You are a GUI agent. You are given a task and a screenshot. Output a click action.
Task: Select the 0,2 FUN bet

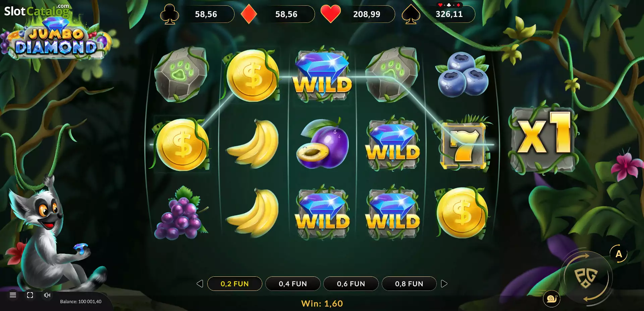tap(235, 284)
